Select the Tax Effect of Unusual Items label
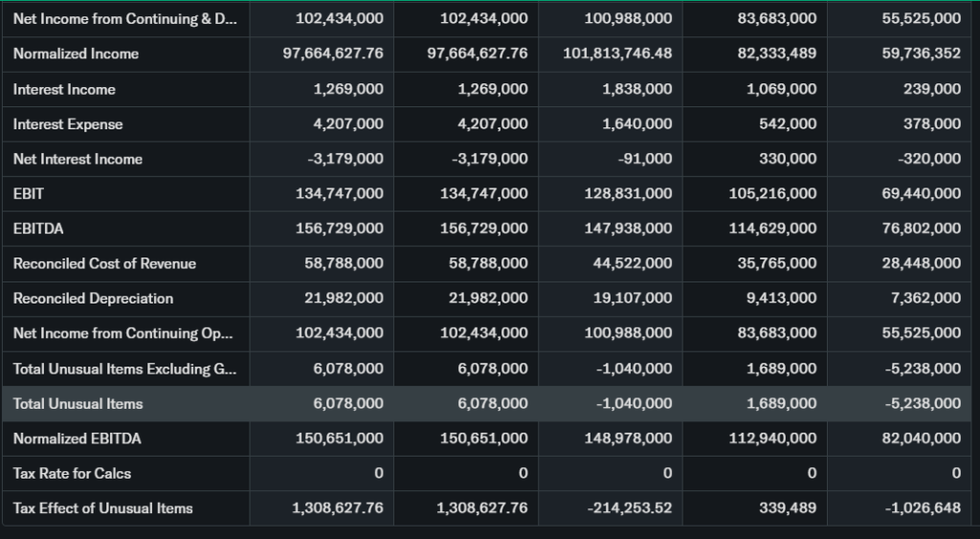This screenshot has height=539, width=980. (102, 508)
